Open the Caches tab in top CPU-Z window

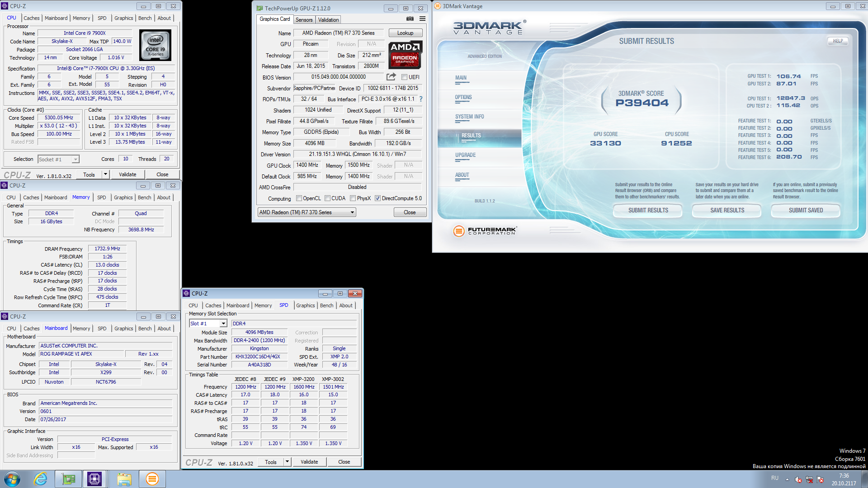pyautogui.click(x=32, y=18)
